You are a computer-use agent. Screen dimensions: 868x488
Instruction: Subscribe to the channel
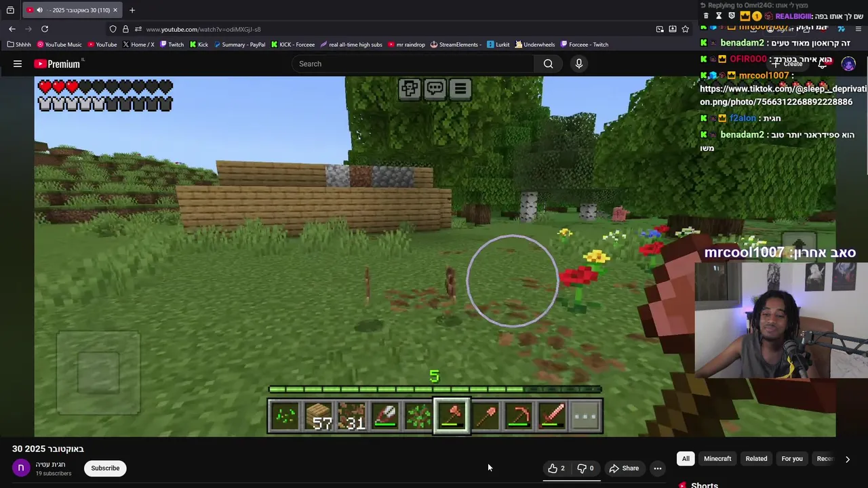(x=105, y=468)
